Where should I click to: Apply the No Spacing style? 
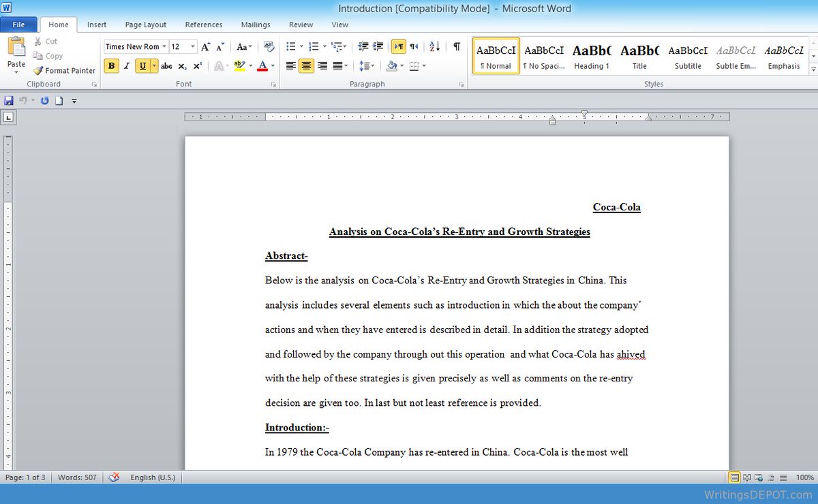coord(544,56)
